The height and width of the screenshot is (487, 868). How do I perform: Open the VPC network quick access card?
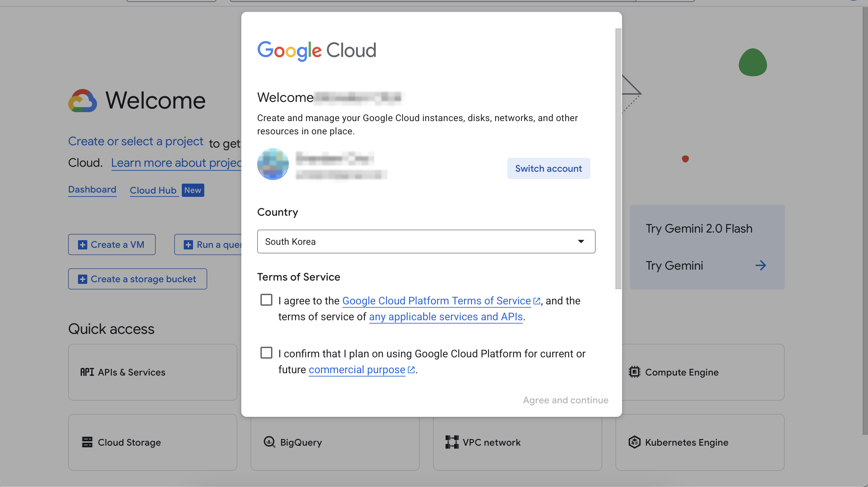click(517, 444)
